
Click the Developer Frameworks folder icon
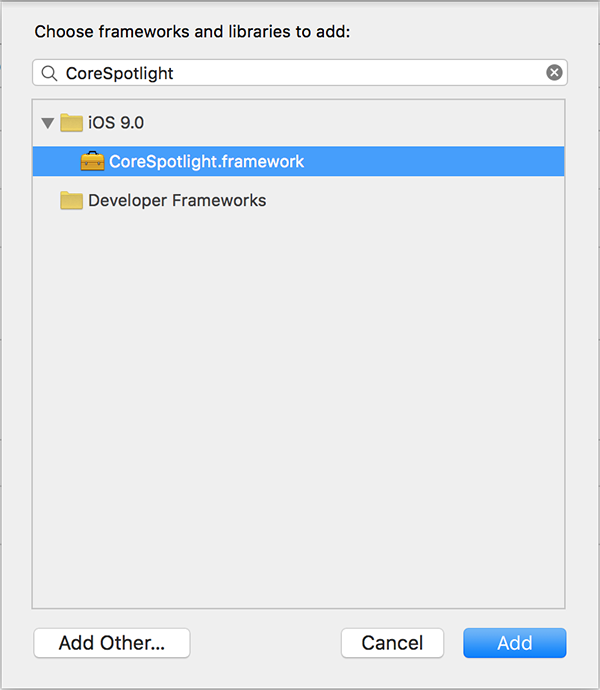click(x=71, y=200)
